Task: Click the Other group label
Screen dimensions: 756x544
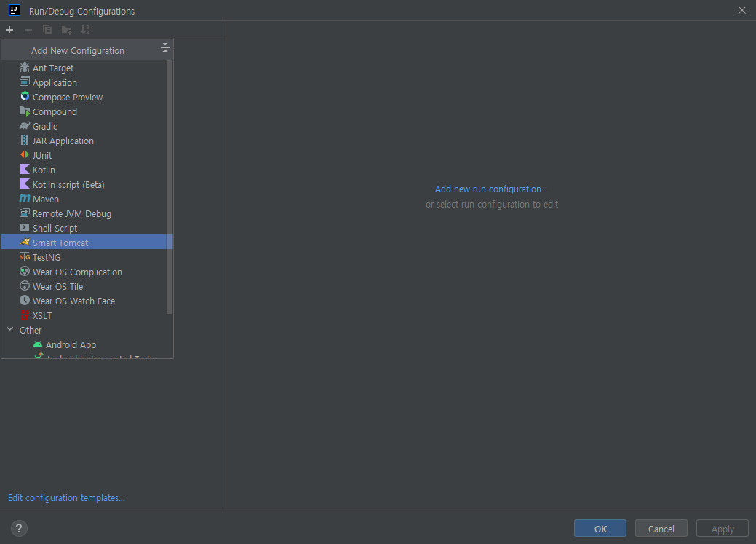Action: (x=31, y=330)
